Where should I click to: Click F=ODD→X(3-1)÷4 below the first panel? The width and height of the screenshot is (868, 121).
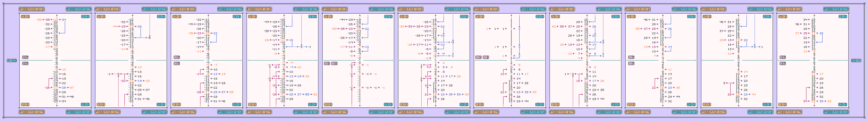(x=32, y=112)
